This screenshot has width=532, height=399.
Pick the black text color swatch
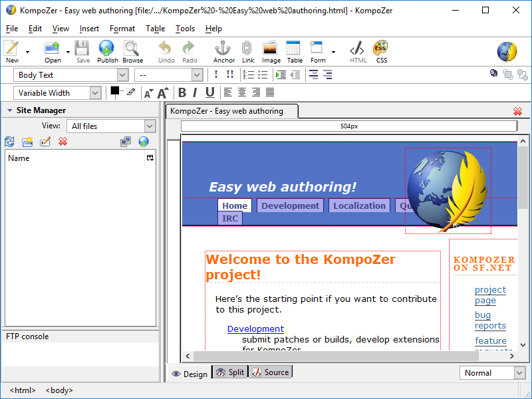[x=114, y=90]
